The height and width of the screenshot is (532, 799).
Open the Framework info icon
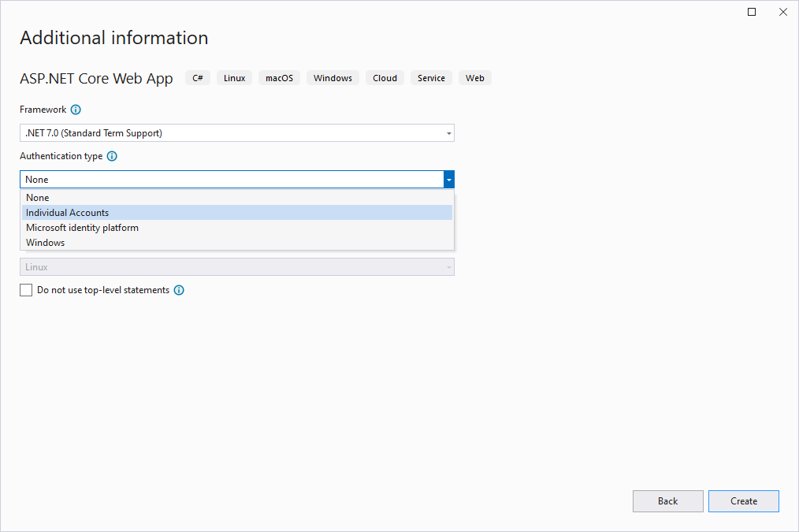tap(76, 110)
